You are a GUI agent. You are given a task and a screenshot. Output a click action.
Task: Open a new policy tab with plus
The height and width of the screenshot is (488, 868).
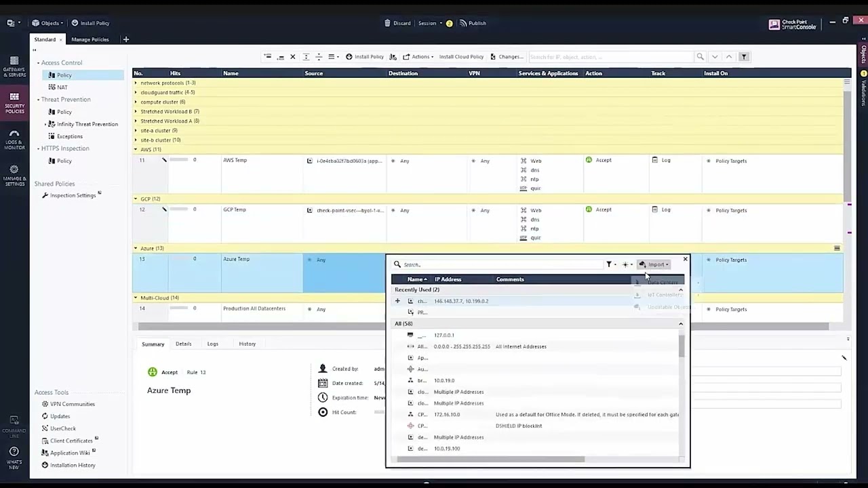point(125,39)
